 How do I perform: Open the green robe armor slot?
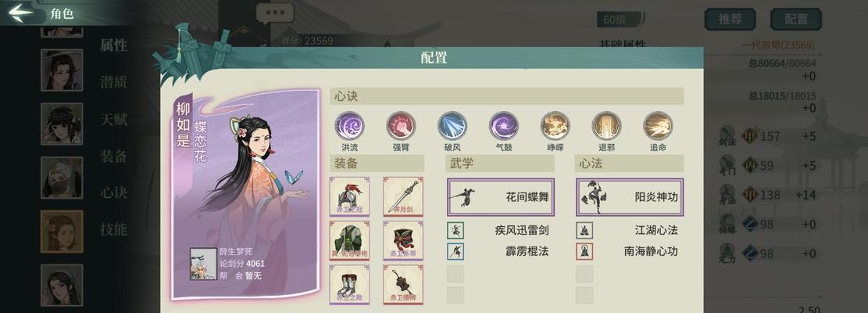click(349, 240)
